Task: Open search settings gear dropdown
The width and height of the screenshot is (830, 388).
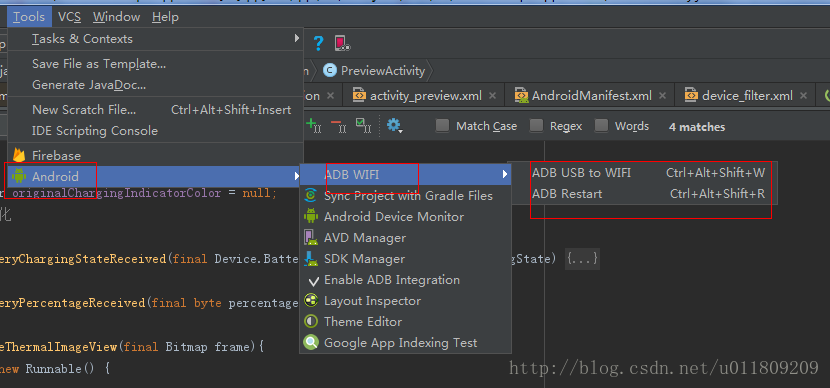Action: coord(394,126)
